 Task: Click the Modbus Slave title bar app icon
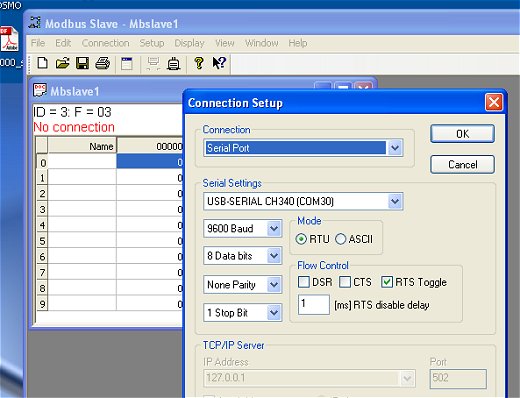tap(34, 23)
